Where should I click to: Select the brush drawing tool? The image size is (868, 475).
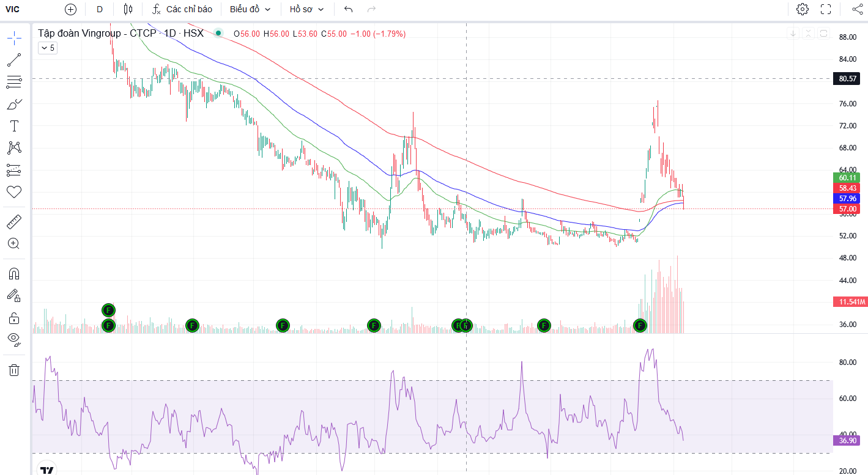[14, 104]
